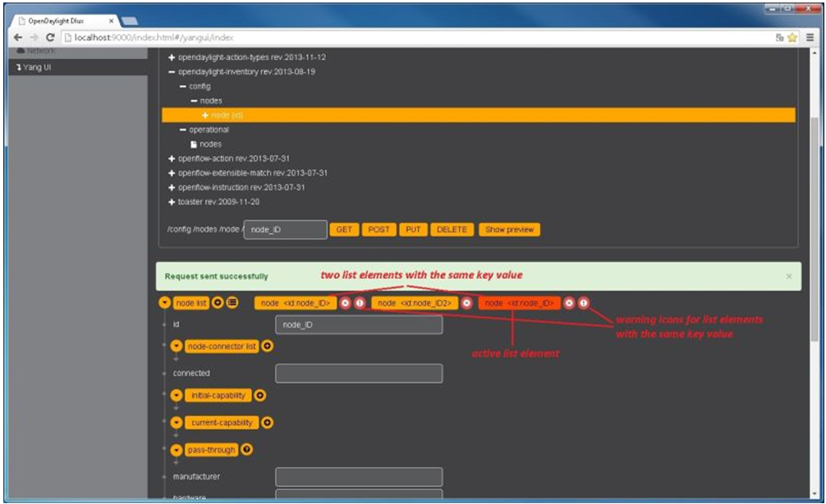826x504 pixels.
Task: Focus the id input field
Action: pyautogui.click(x=359, y=324)
